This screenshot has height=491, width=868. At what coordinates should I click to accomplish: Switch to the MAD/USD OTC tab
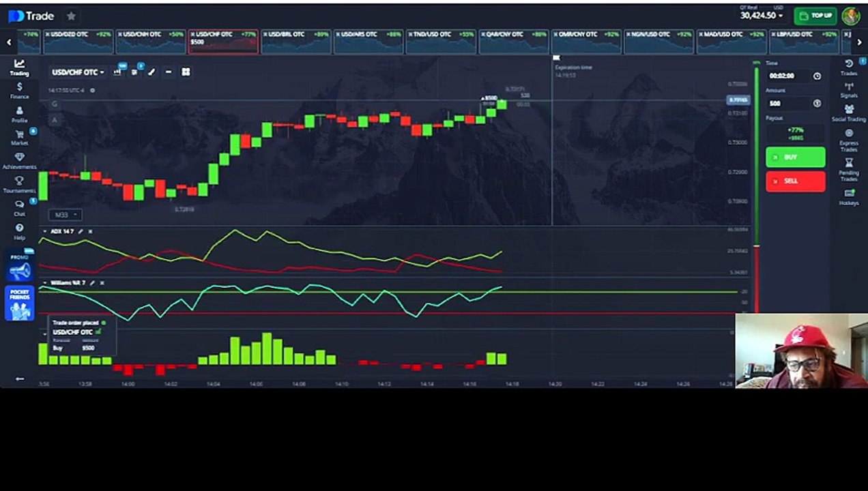click(732, 41)
